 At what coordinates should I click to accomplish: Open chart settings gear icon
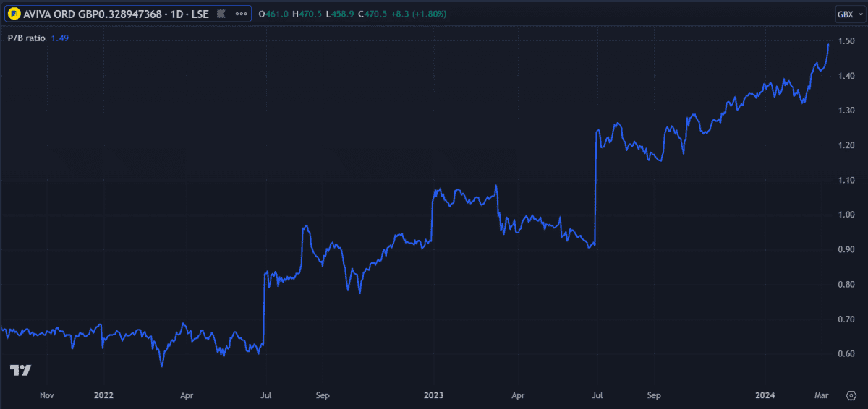850,395
